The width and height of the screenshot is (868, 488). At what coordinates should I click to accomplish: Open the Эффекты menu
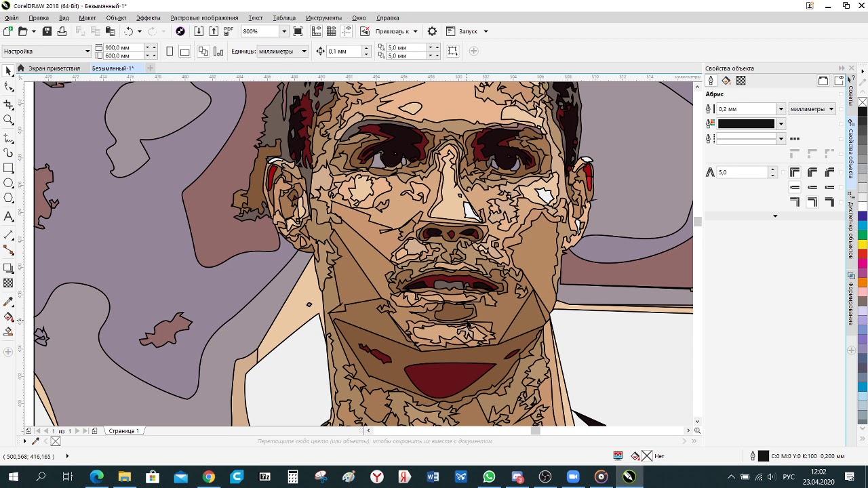[148, 18]
